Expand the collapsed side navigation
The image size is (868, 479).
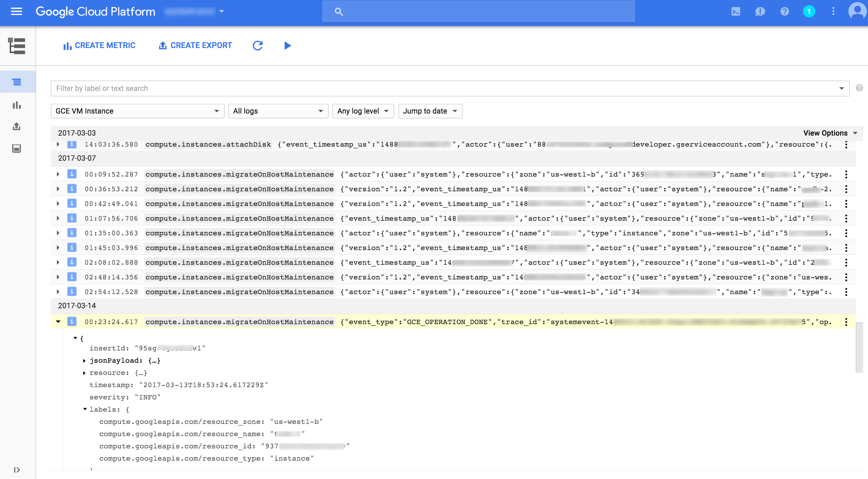(17, 470)
